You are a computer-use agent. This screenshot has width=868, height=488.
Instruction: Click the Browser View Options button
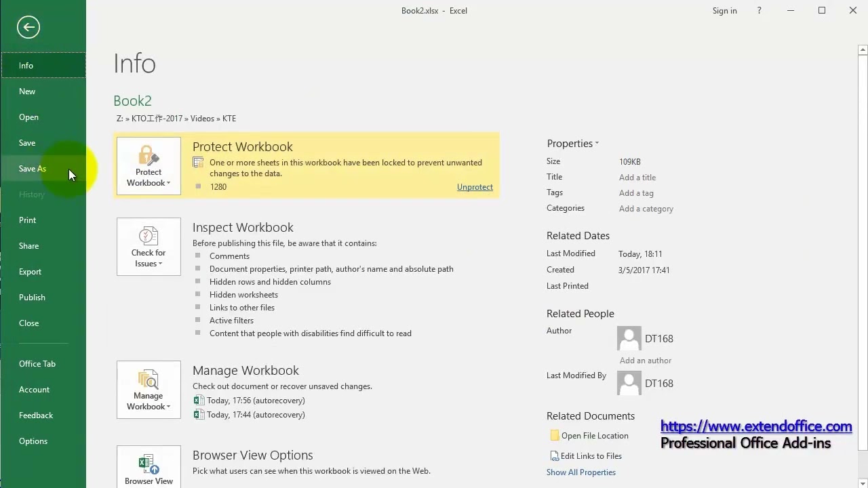point(149,467)
